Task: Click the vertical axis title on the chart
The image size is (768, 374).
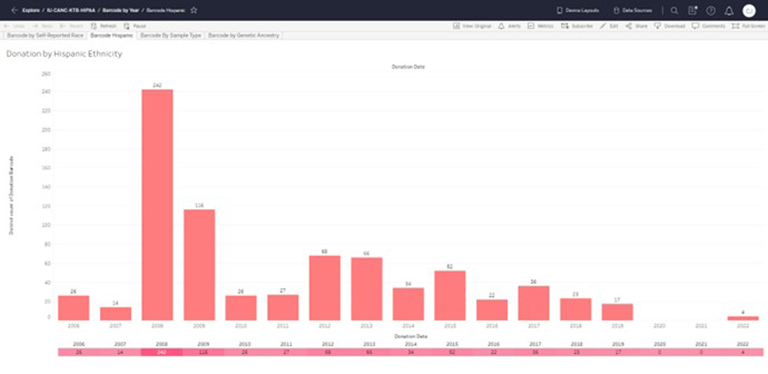Action: 11,195
